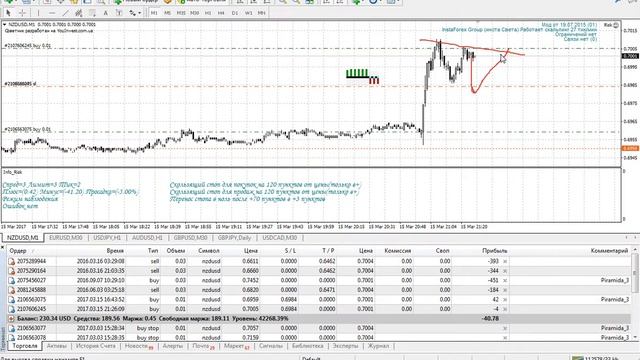Screen dimensions: 640x360
Task: Open the Журнал terminal tab
Action: tap(378, 346)
